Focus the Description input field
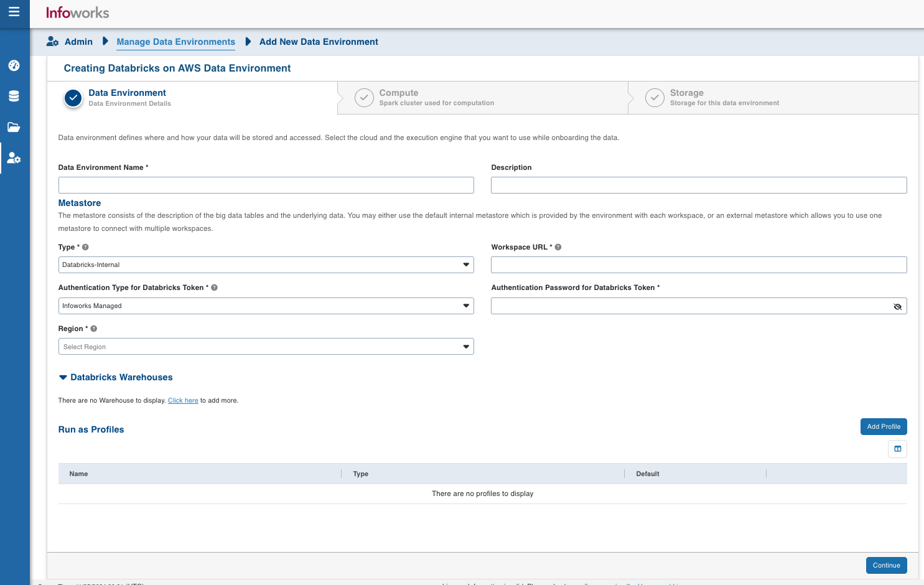This screenshot has width=924, height=585. pos(699,185)
